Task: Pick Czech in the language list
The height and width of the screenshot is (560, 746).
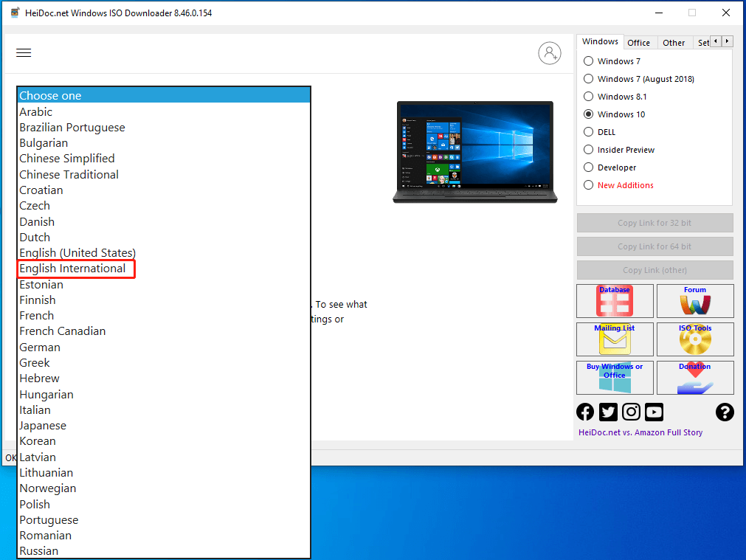Action: coord(164,206)
